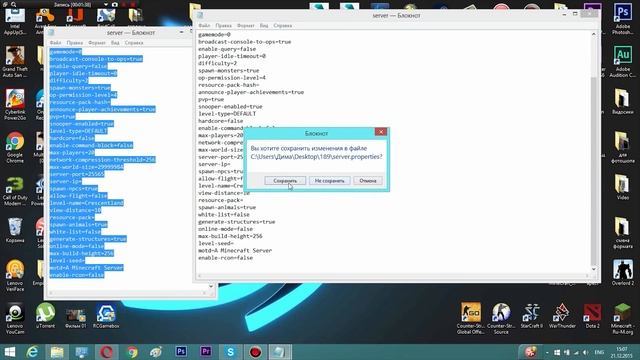Click right Notepad vertical scrollbar up arrow

tap(593, 34)
